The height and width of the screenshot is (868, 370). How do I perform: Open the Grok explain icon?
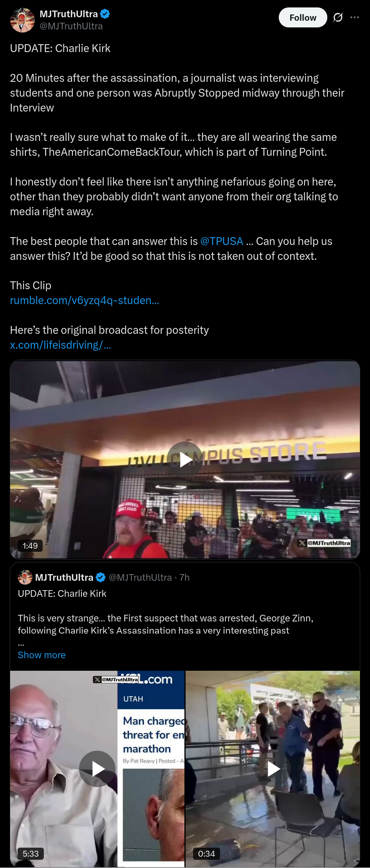point(338,18)
